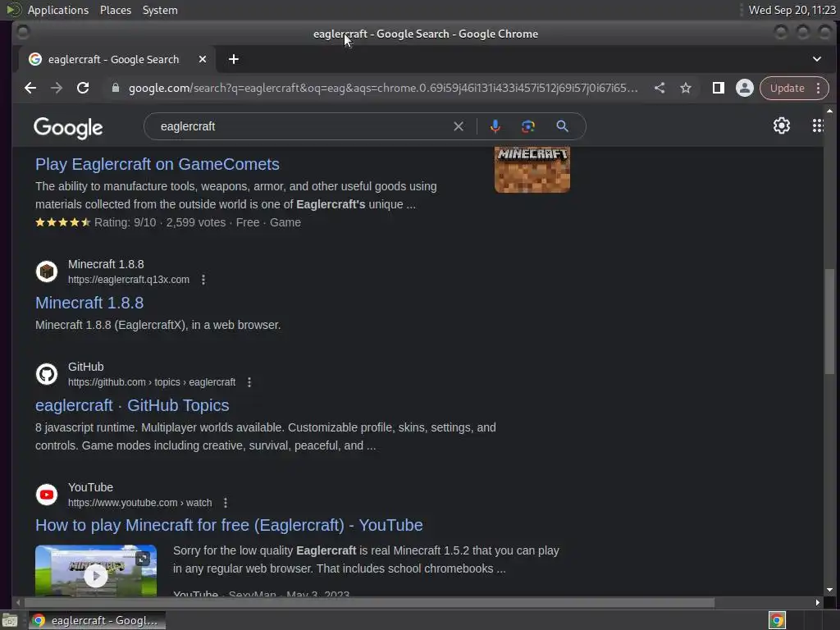Submit search with magnifier icon
Screen dimensions: 840x630
click(x=562, y=126)
